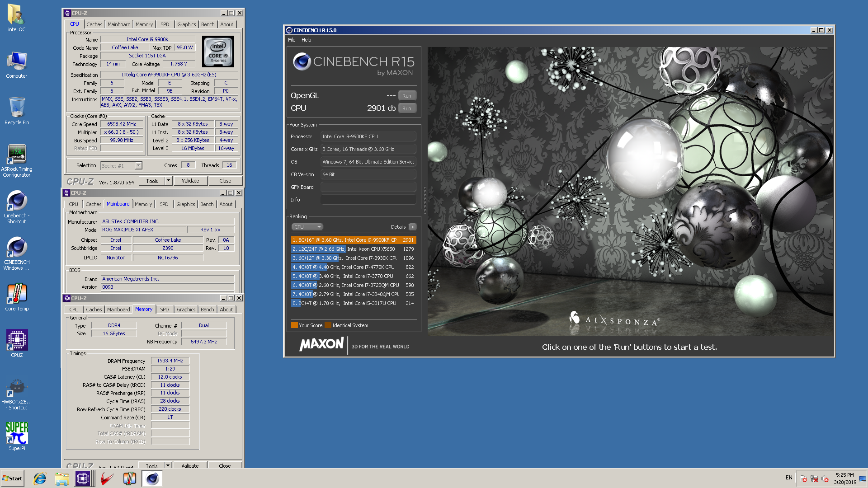The height and width of the screenshot is (488, 868).
Task: Click the Core Speed value 6598.42 MHz
Action: [x=122, y=124]
